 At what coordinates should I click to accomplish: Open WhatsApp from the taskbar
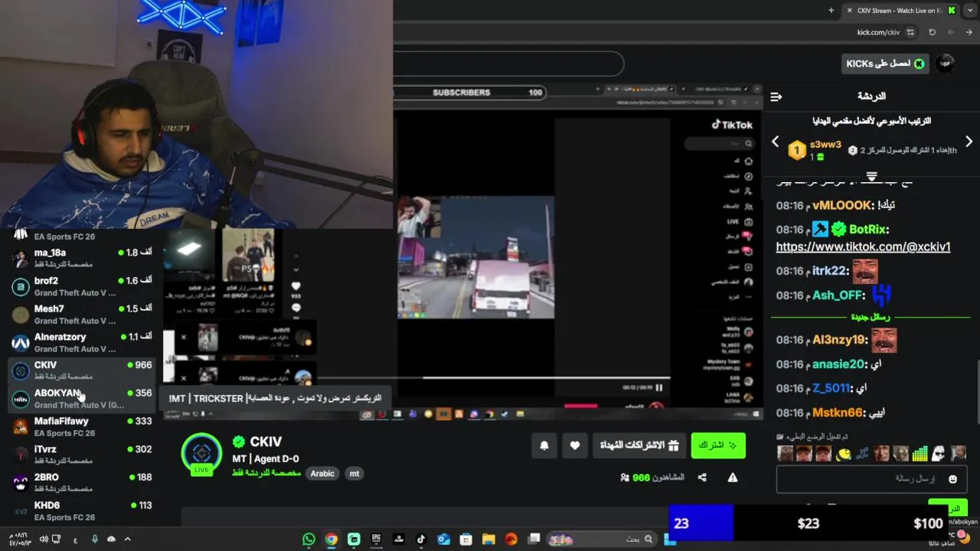(x=309, y=540)
